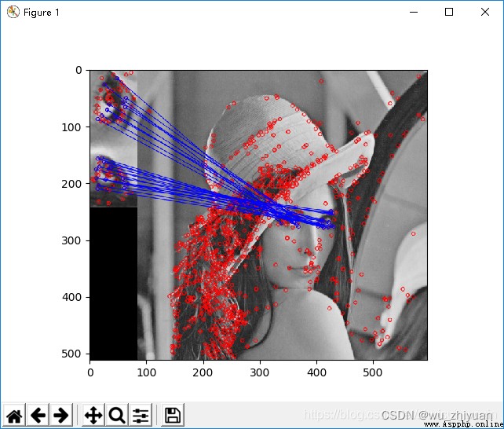Maximize the Figure 1 window

(x=449, y=13)
